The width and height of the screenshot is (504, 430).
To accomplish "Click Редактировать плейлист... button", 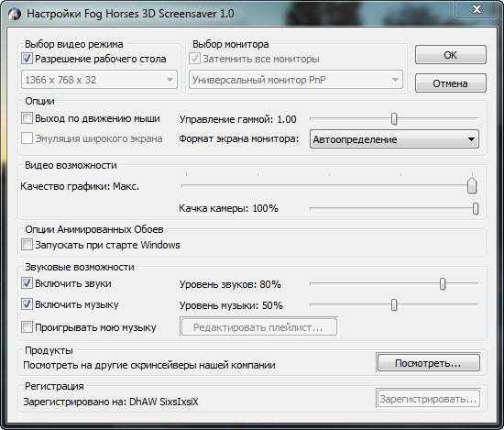I will [x=258, y=327].
